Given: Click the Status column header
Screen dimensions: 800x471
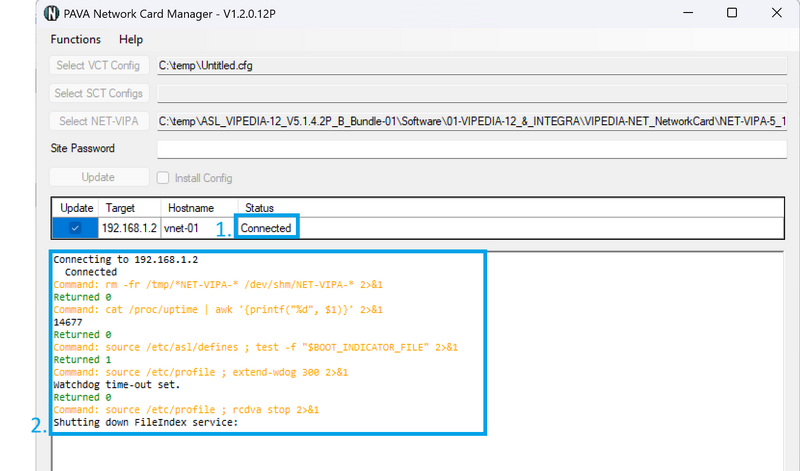Looking at the screenshot, I should (x=259, y=208).
